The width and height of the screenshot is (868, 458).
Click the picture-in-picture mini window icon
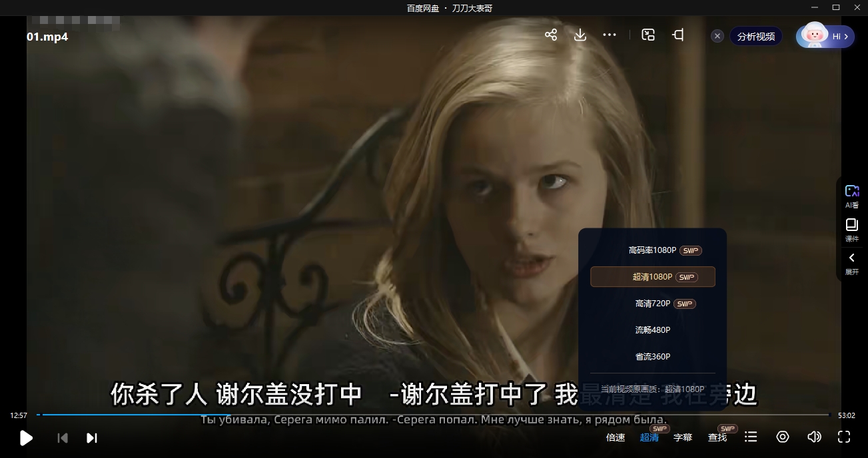pos(648,35)
